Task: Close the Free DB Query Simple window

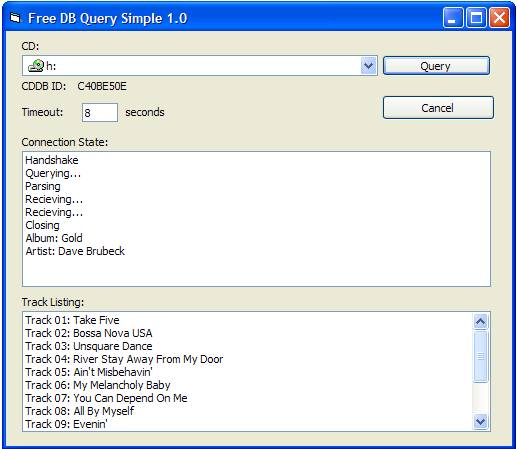Action: coord(499,18)
